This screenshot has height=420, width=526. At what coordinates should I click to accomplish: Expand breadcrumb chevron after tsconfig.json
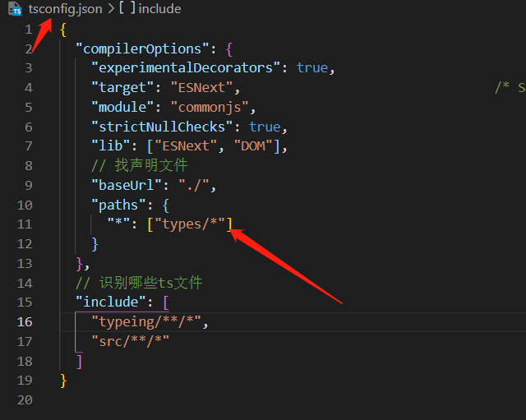(x=111, y=9)
